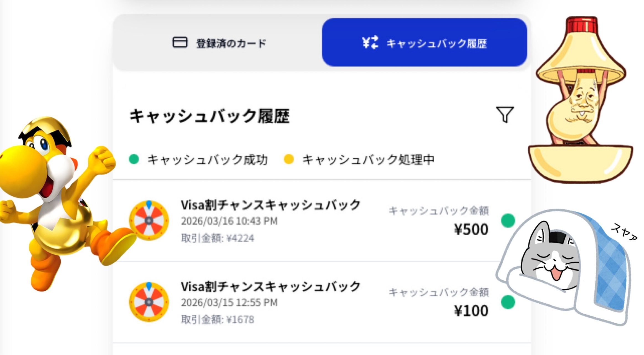
Task: Click the green status dot beside ¥100
Action: 508,302
